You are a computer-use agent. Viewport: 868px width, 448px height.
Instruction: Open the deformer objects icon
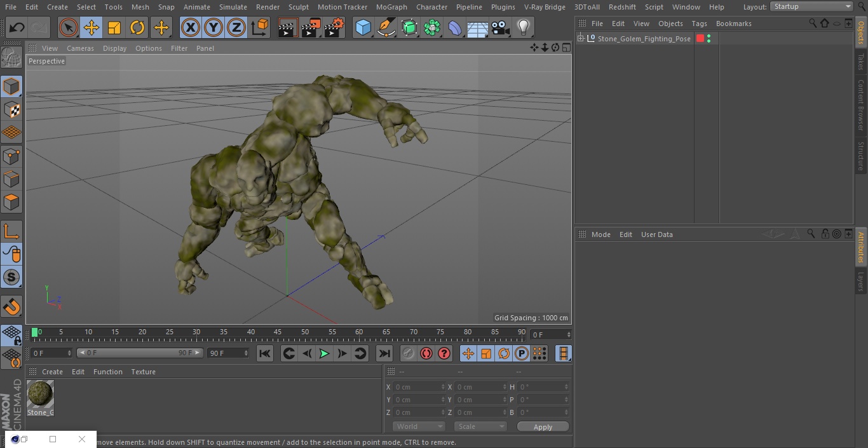[x=455, y=27]
